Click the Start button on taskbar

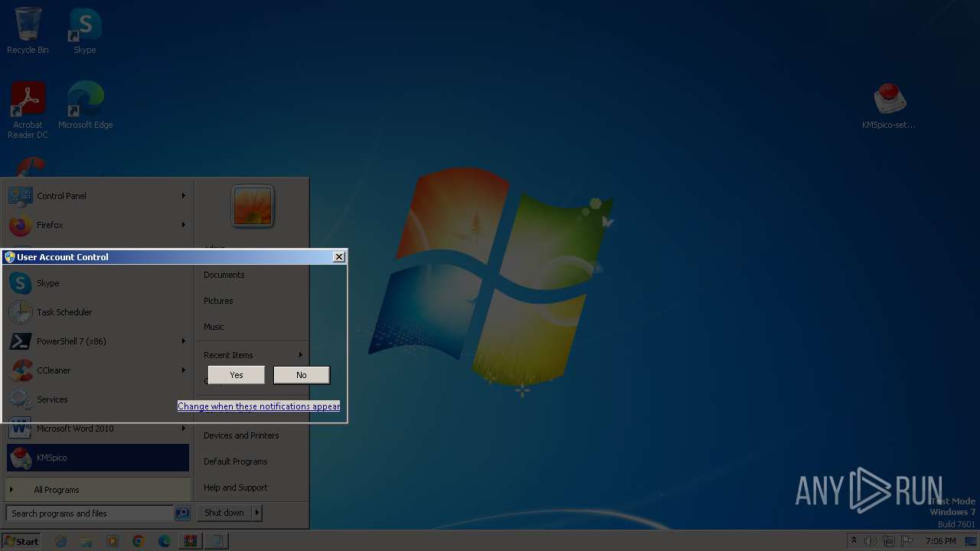(21, 541)
